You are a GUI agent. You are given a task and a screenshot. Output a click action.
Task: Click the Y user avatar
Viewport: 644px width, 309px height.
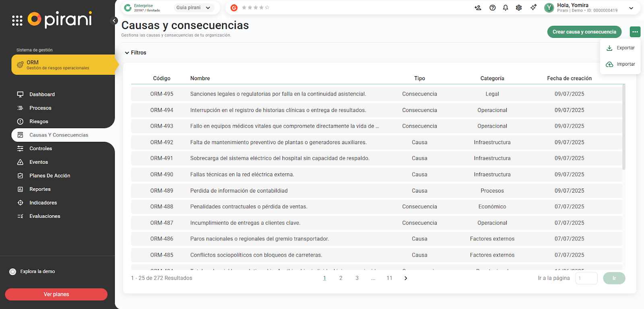point(549,8)
